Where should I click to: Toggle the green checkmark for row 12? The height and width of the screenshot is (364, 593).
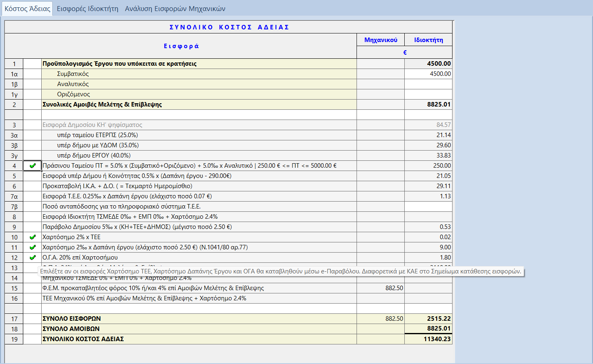pyautogui.click(x=32, y=257)
